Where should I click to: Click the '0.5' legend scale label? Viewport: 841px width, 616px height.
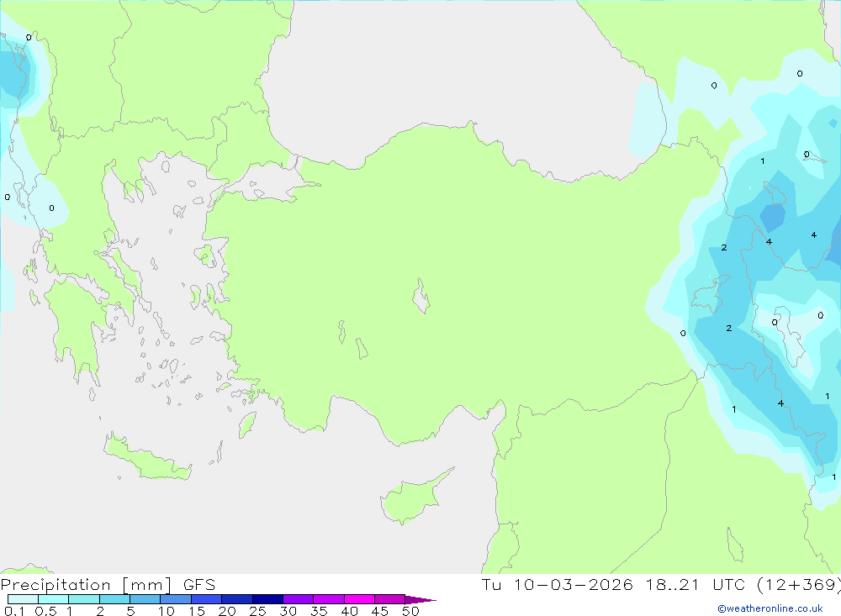(x=45, y=611)
